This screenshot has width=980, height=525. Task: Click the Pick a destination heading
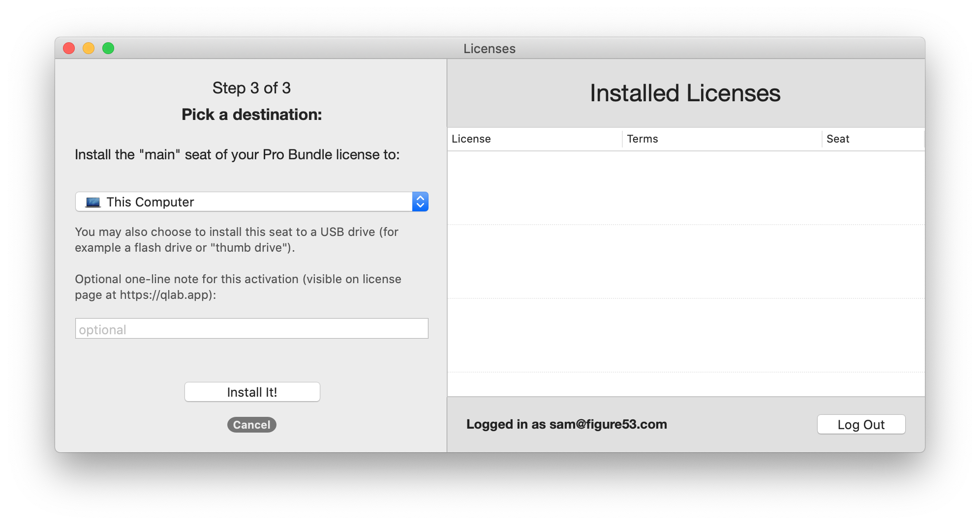pyautogui.click(x=251, y=115)
